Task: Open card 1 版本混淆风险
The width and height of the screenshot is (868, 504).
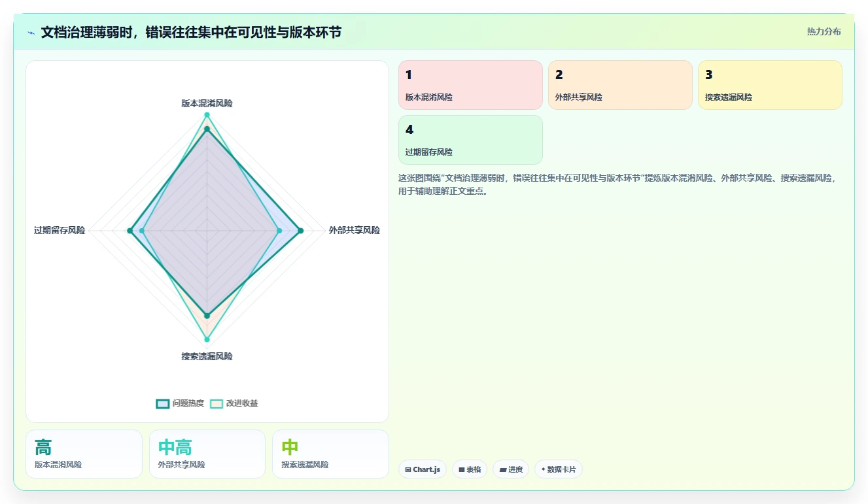Action: point(470,85)
